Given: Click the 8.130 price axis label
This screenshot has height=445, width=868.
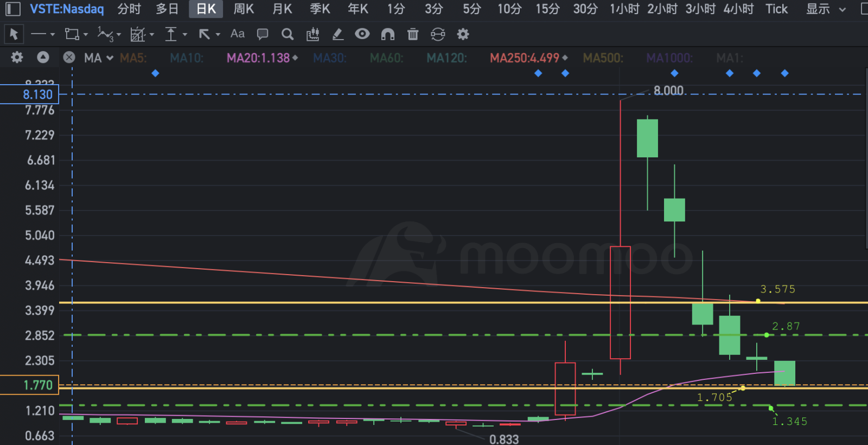Looking at the screenshot, I should click(x=30, y=94).
